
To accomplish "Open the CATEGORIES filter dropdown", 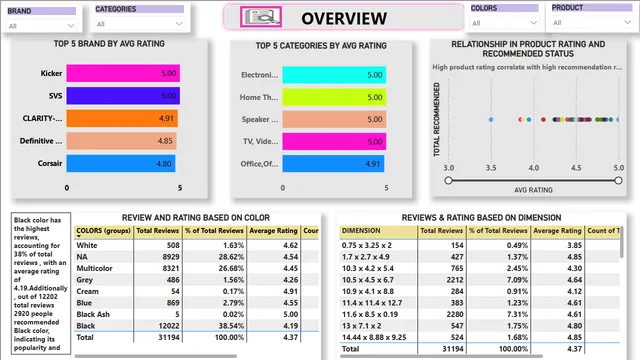I will (x=139, y=24).
